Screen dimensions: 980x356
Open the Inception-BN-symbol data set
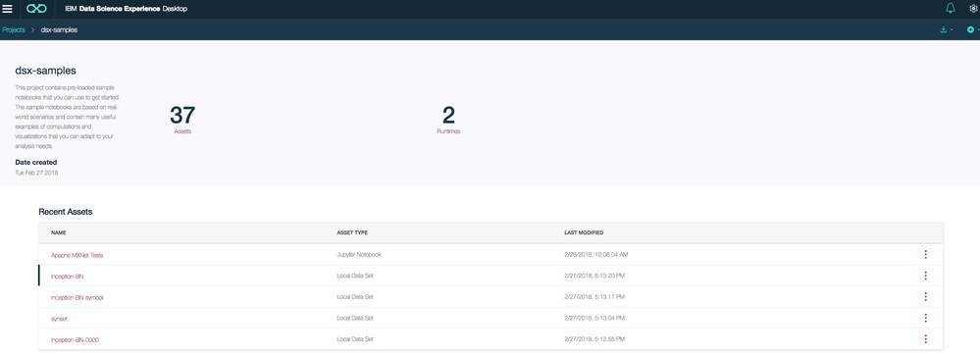pos(77,297)
